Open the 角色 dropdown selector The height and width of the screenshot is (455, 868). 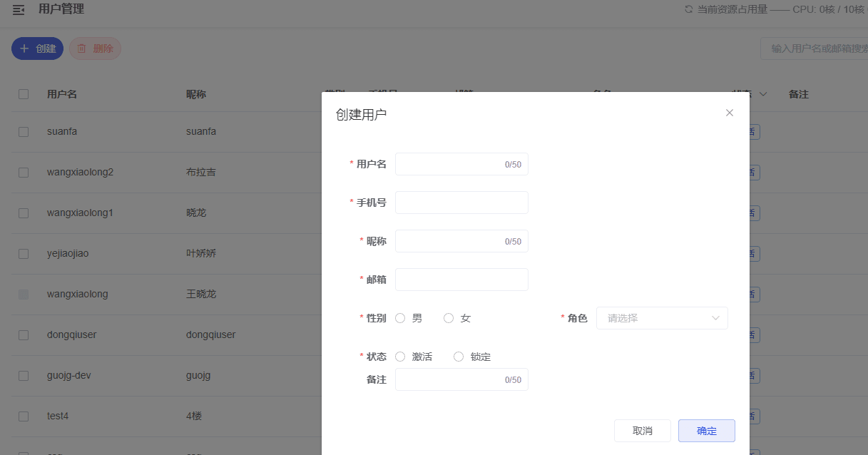click(x=661, y=318)
